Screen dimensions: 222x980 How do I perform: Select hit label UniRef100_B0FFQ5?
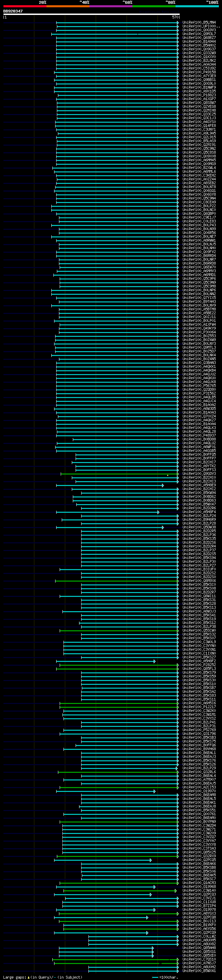(x=199, y=455)
